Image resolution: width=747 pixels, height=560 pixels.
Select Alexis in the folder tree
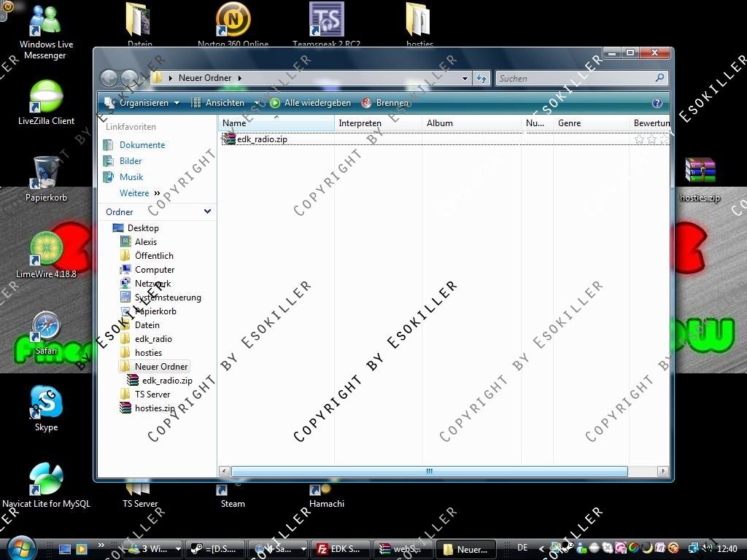pos(146,242)
